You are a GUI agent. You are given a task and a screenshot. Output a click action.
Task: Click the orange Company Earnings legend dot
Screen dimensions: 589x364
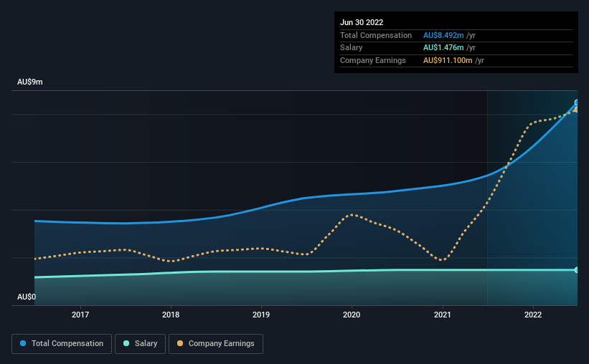(180, 343)
